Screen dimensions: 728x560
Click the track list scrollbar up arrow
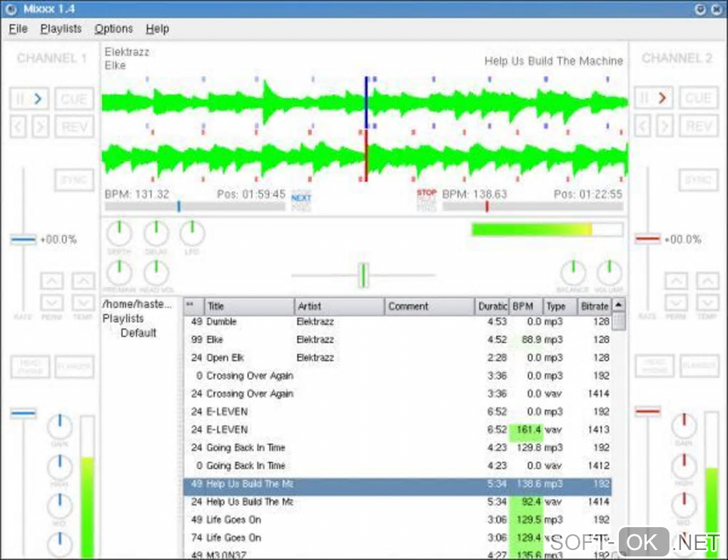pos(618,305)
